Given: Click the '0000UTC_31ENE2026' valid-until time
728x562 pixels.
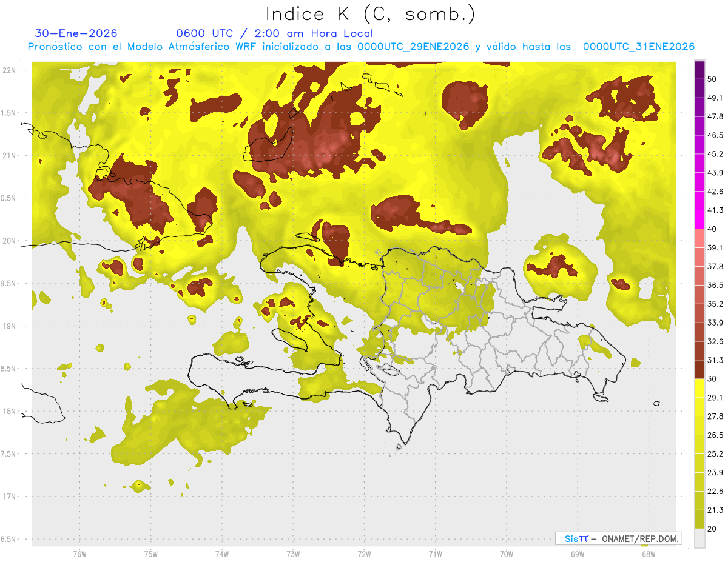Looking at the screenshot, I should tap(639, 47).
